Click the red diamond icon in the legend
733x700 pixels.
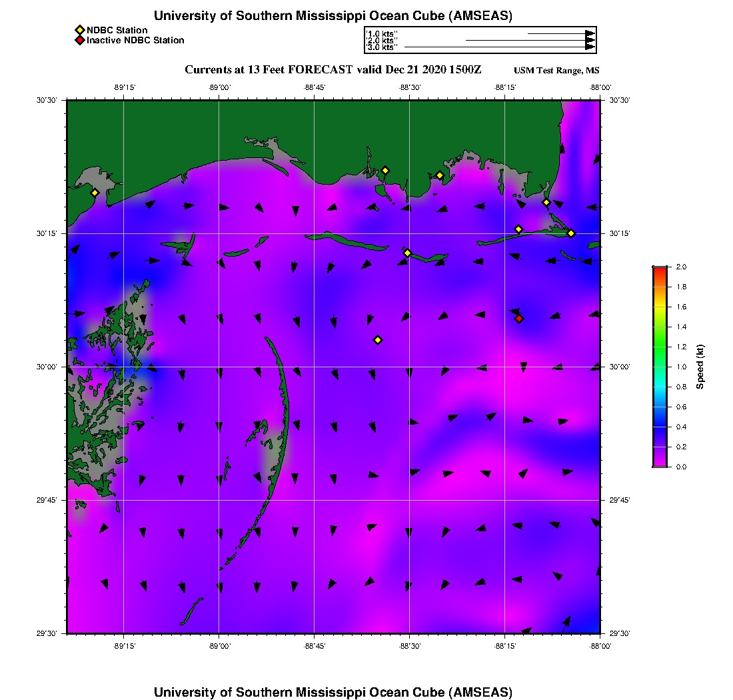click(79, 41)
